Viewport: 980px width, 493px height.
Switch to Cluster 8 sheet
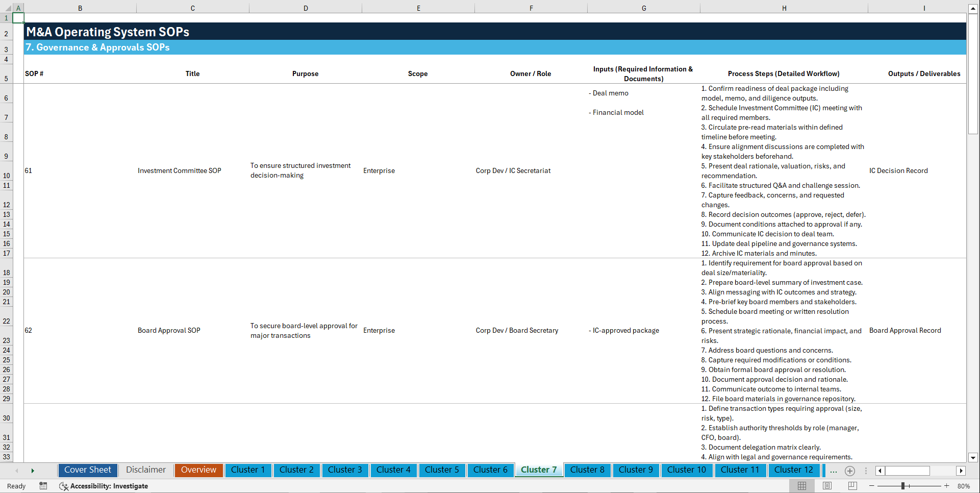[x=587, y=470]
